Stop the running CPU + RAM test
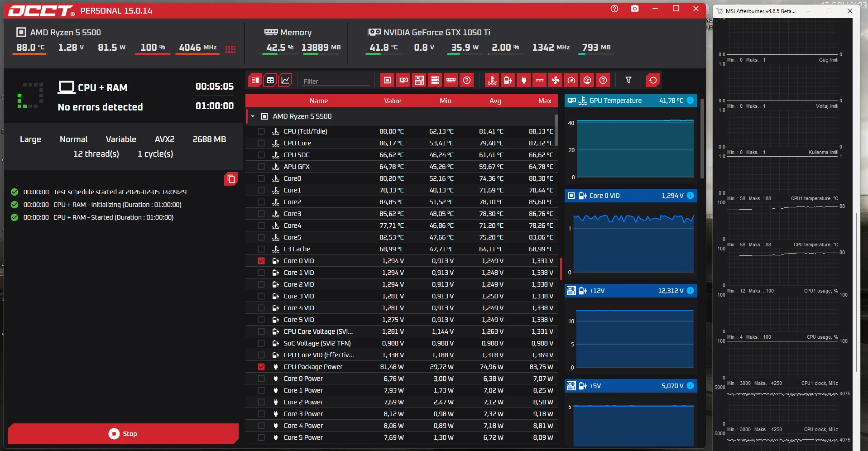The image size is (868, 451). pos(123,434)
